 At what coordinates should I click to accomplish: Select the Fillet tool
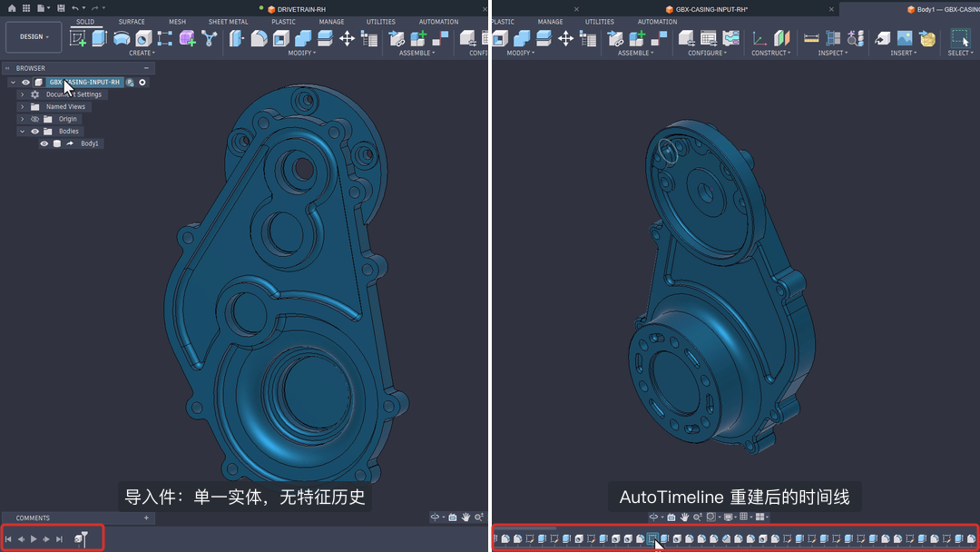(x=259, y=38)
